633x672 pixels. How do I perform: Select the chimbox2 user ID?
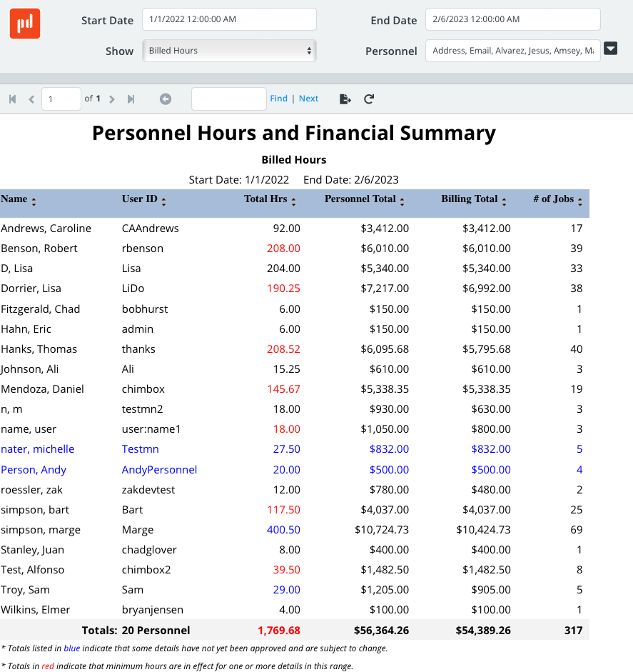tap(146, 570)
